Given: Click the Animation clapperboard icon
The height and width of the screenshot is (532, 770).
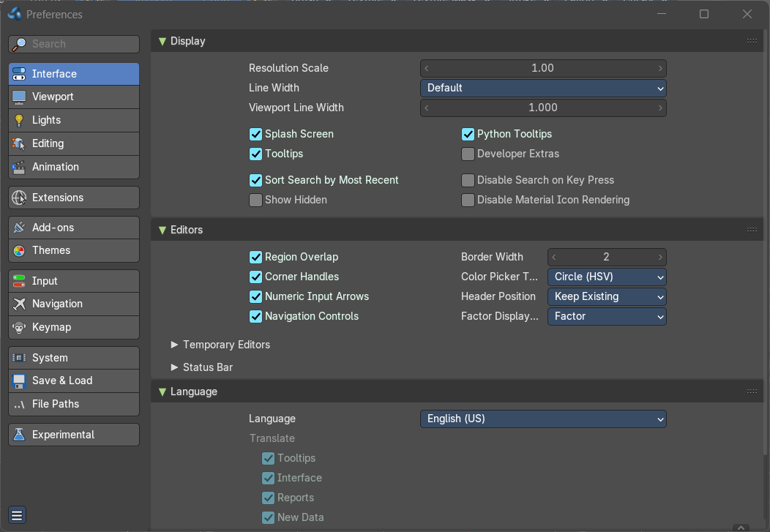Looking at the screenshot, I should (19, 168).
